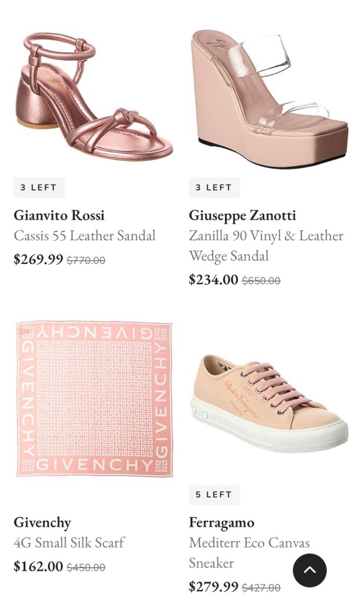The width and height of the screenshot is (364, 606).
Task: Select the $269.99 sale price
Action: tap(38, 259)
